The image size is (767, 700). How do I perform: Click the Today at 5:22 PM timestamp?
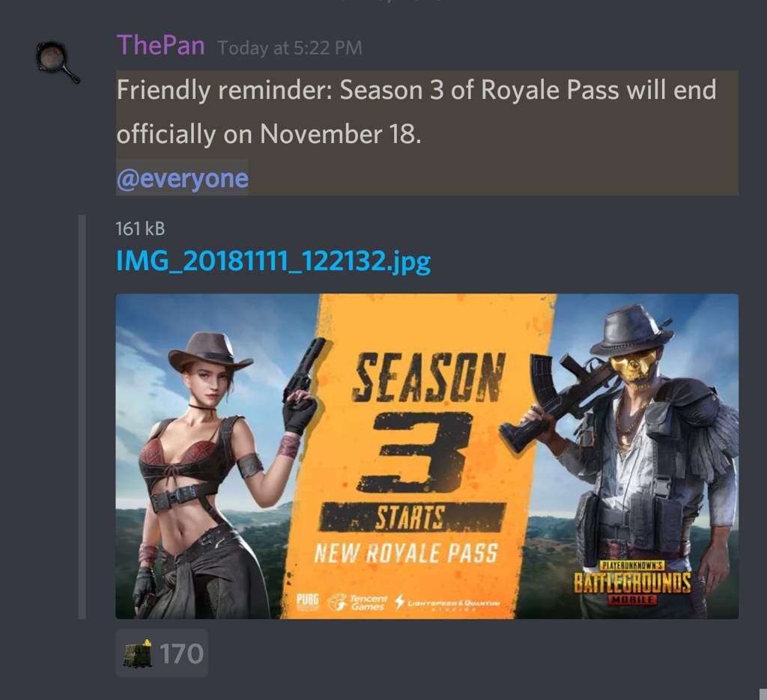click(x=290, y=48)
